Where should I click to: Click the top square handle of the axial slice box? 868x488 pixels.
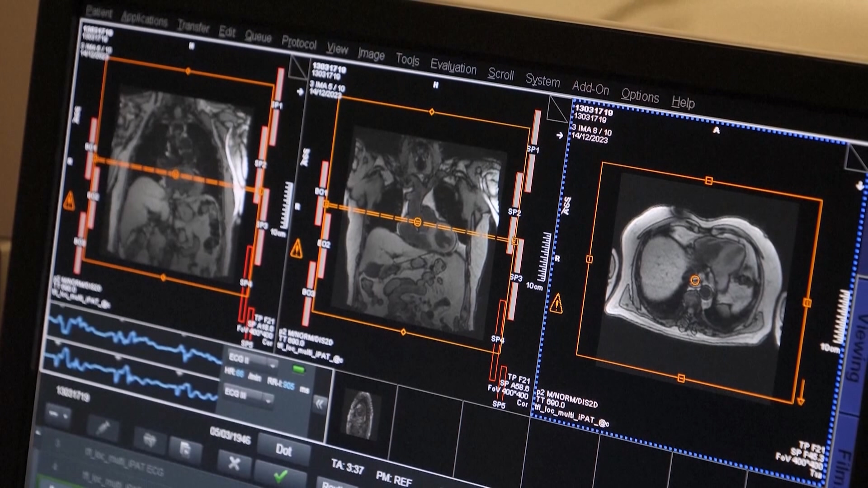click(x=709, y=181)
